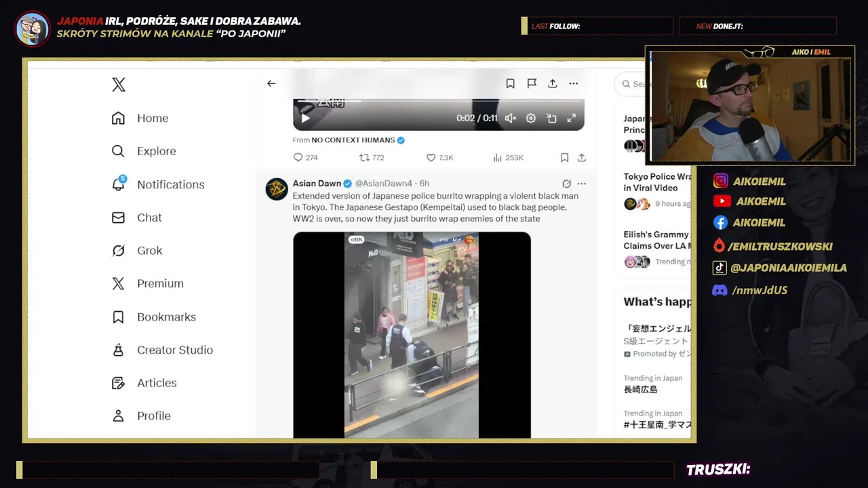Click /EMILTRUSZKOWSKI flame overlay icon
The height and width of the screenshot is (488, 868).
(719, 246)
